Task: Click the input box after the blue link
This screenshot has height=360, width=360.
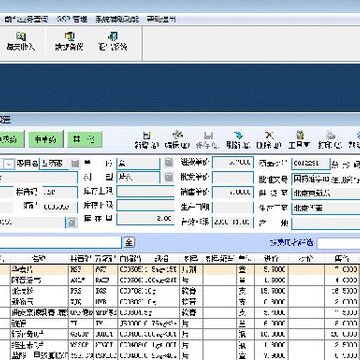Action: click(338, 243)
